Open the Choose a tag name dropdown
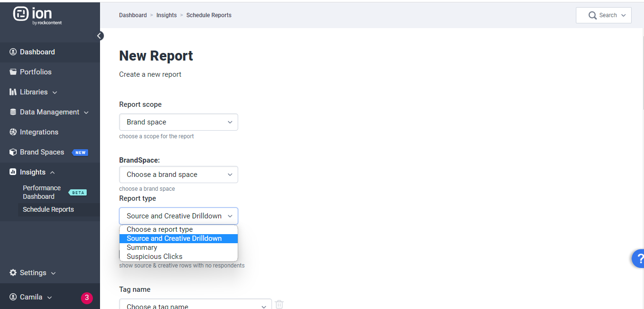644x309 pixels. coord(195,304)
